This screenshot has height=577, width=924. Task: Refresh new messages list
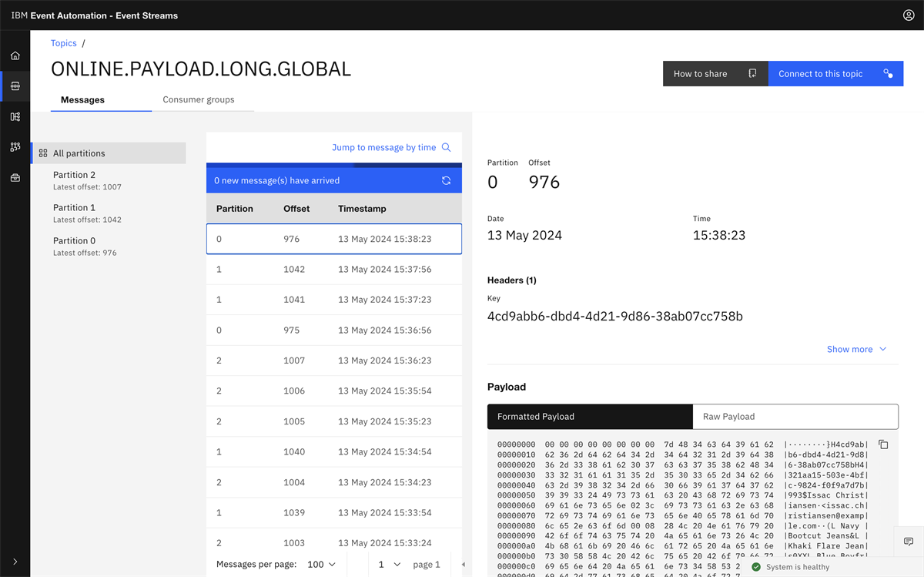pos(446,180)
